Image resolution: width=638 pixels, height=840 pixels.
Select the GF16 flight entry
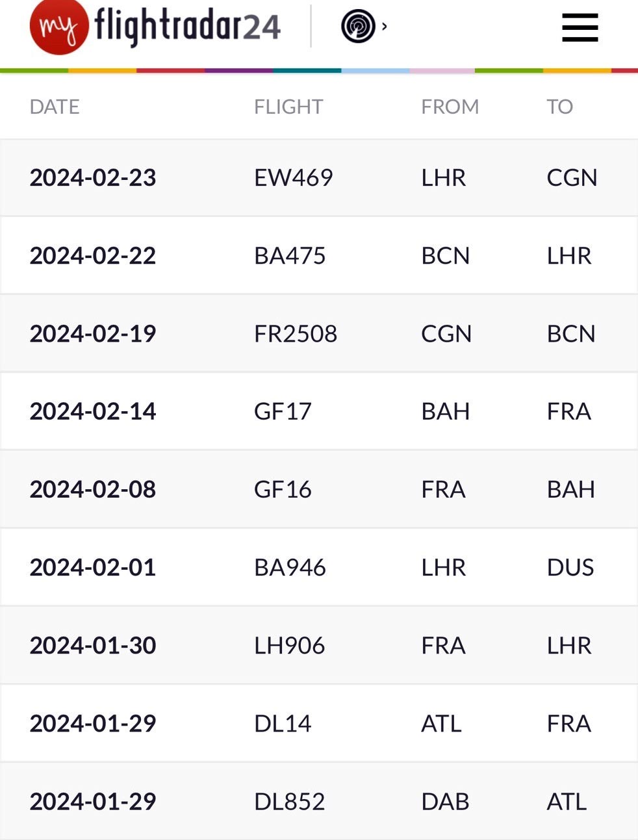[283, 490]
